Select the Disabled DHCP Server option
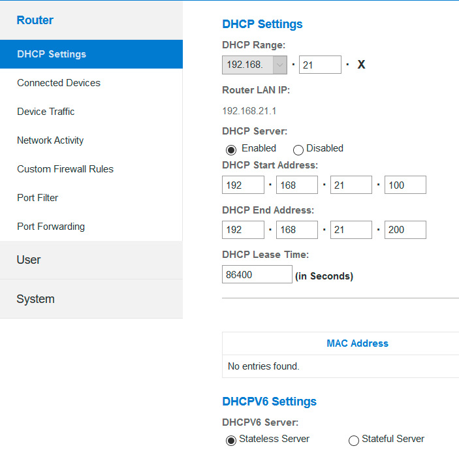459x476 pixels. (298, 150)
